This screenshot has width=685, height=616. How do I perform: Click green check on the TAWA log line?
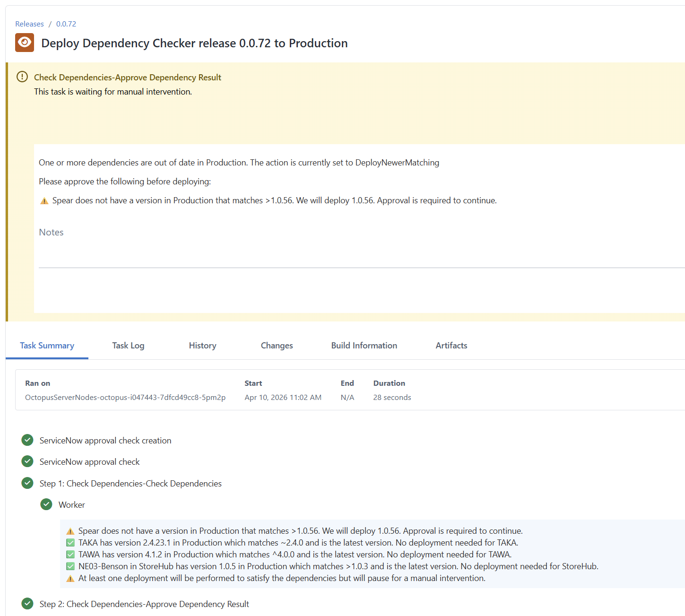pyautogui.click(x=70, y=554)
